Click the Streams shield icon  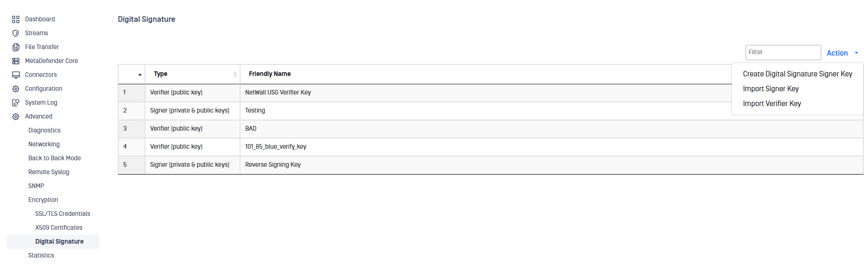click(16, 33)
